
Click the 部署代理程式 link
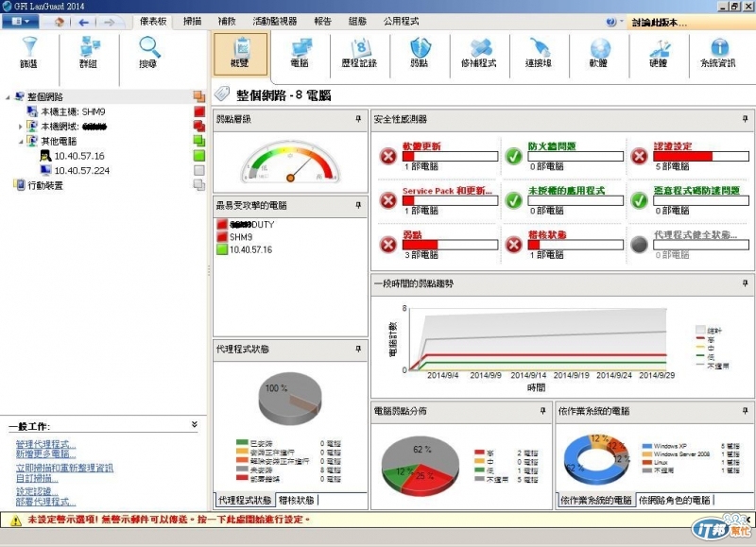tap(45, 502)
